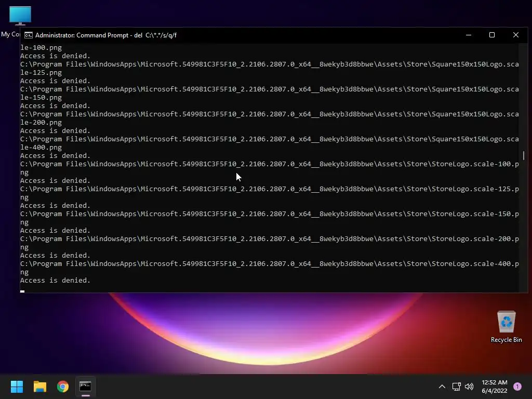This screenshot has width=532, height=399.
Task: Open the clock showing 12:52 AM
Action: 495,387
